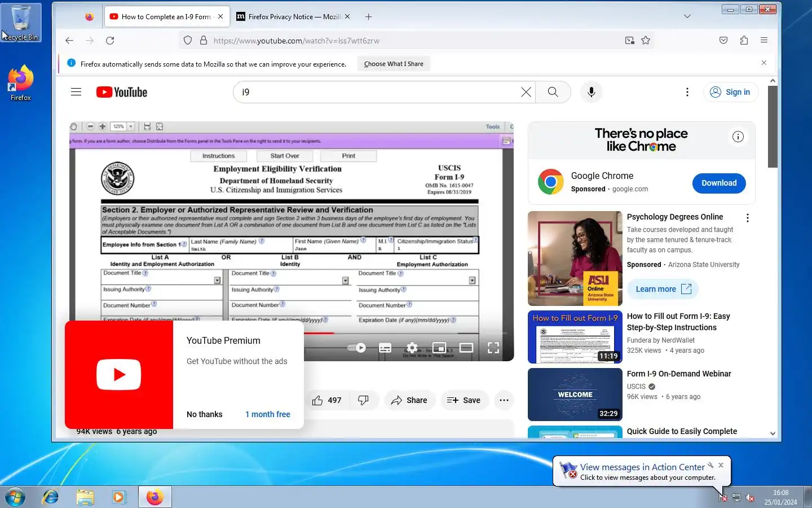Enable theater mode view
The height and width of the screenshot is (508, 812).
pos(466,348)
